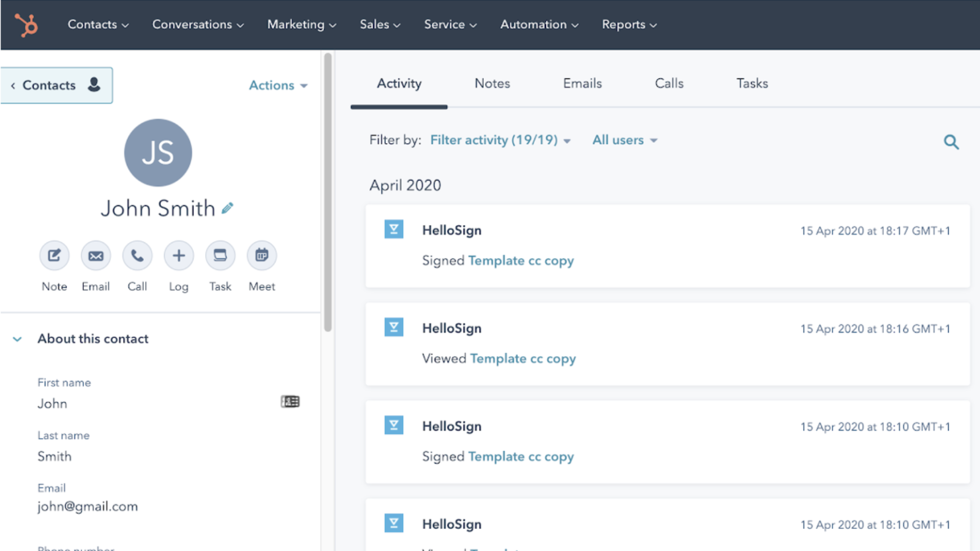The width and height of the screenshot is (980, 551).
Task: Open the Reports menu
Action: (629, 24)
